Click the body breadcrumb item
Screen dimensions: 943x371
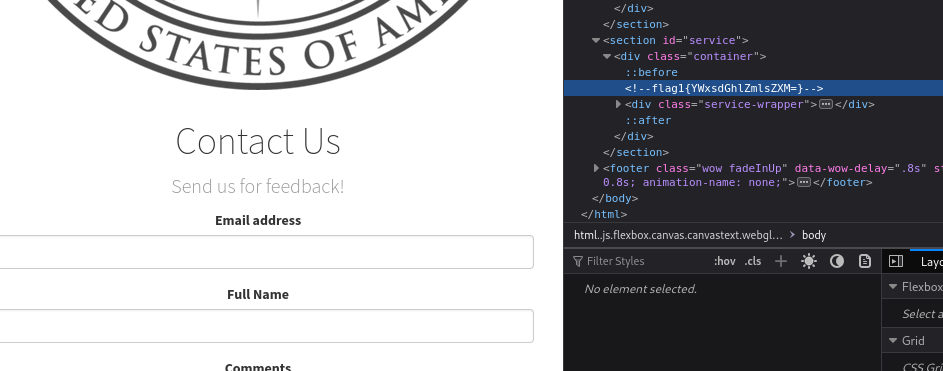[814, 235]
